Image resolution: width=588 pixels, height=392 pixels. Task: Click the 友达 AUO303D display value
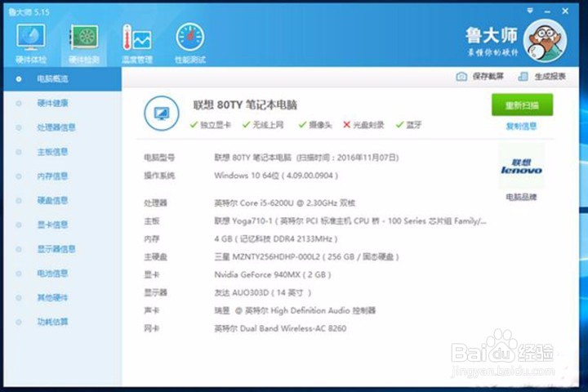(x=262, y=292)
